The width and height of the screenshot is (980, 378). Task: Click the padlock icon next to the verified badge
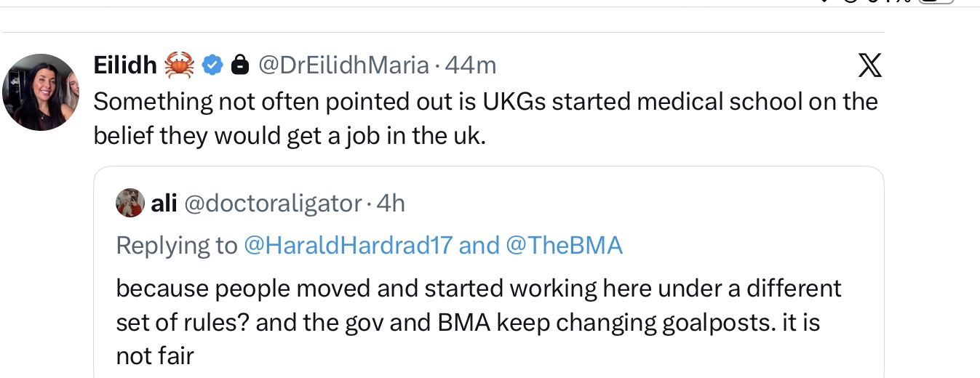pyautogui.click(x=239, y=65)
